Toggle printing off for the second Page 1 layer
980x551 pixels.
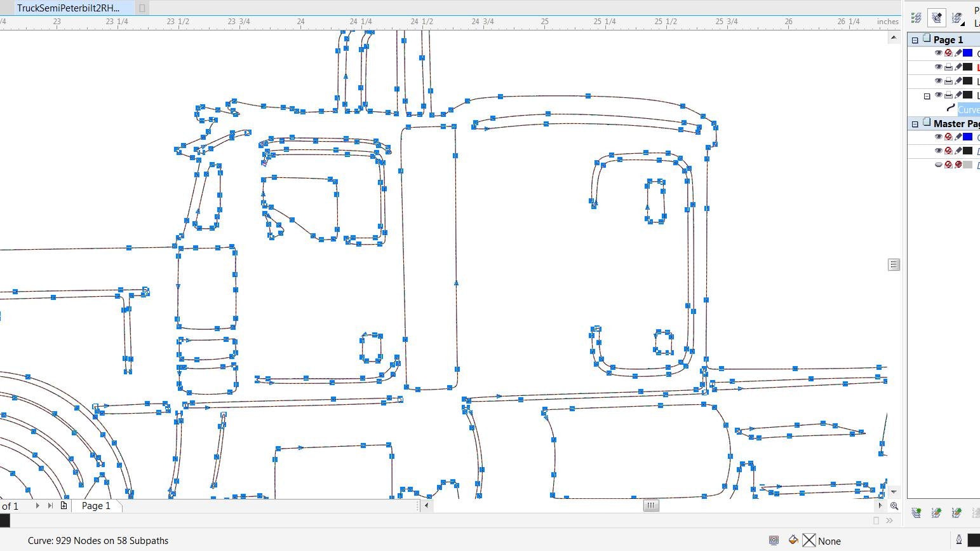[948, 67]
